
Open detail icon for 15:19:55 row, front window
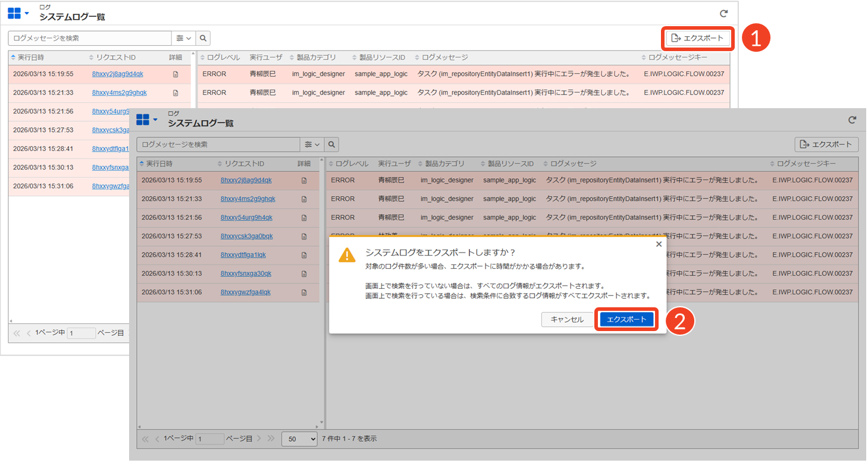click(x=304, y=181)
